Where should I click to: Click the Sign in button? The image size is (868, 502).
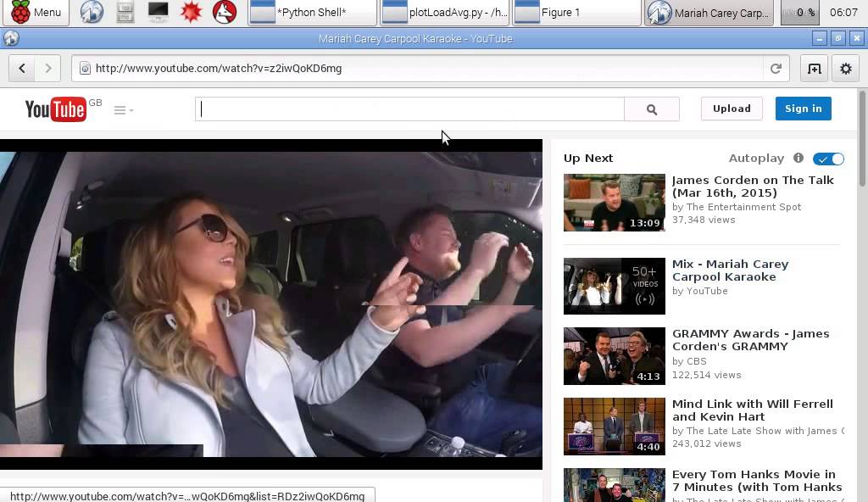(804, 109)
